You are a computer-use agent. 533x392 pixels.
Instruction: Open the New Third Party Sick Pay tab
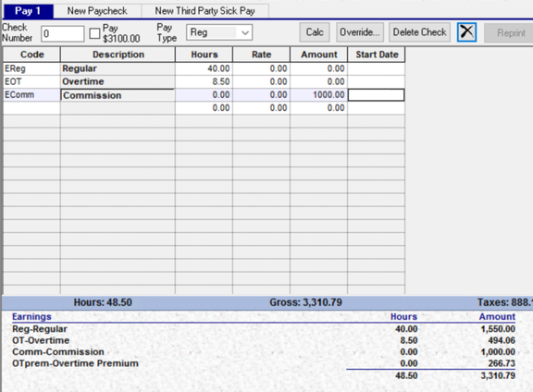click(x=205, y=11)
